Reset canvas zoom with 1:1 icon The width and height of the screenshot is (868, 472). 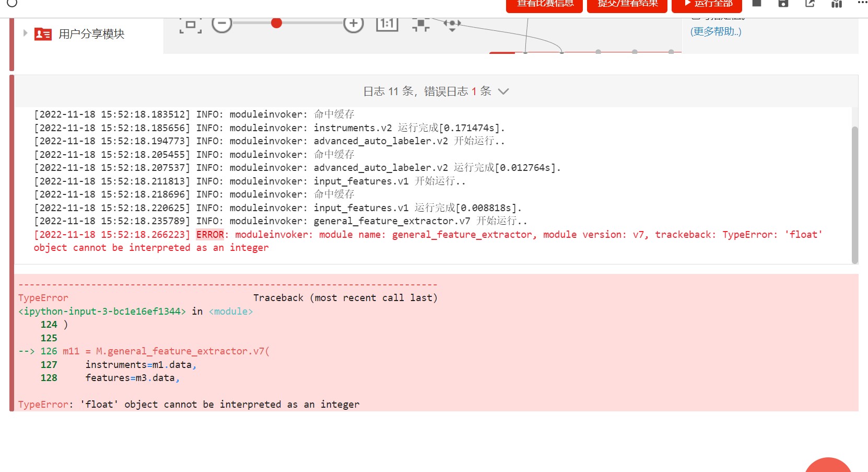[x=387, y=24]
